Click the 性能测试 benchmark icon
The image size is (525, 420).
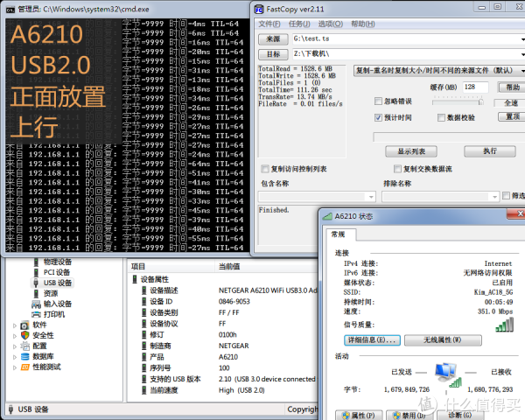[x=24, y=367]
